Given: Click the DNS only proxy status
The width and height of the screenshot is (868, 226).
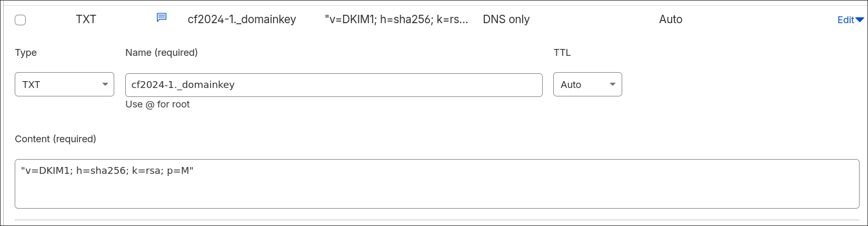Looking at the screenshot, I should click(506, 19).
